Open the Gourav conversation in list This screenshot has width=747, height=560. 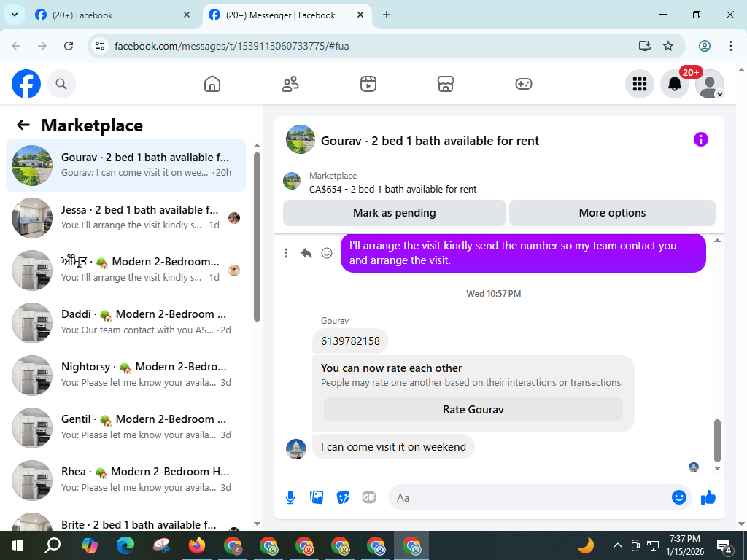coord(125,166)
